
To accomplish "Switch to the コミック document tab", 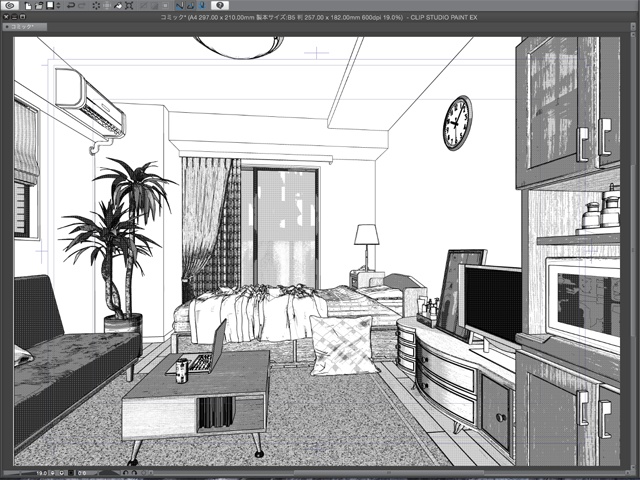I will [25, 27].
